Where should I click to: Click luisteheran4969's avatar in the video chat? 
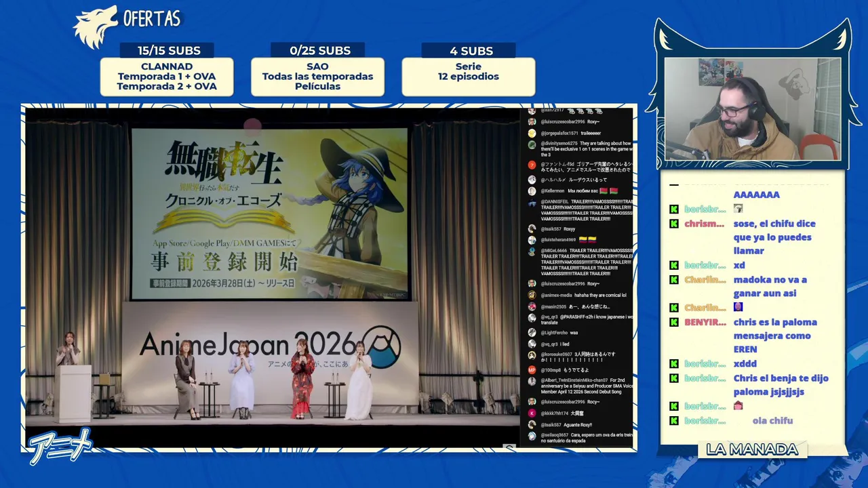coord(532,240)
